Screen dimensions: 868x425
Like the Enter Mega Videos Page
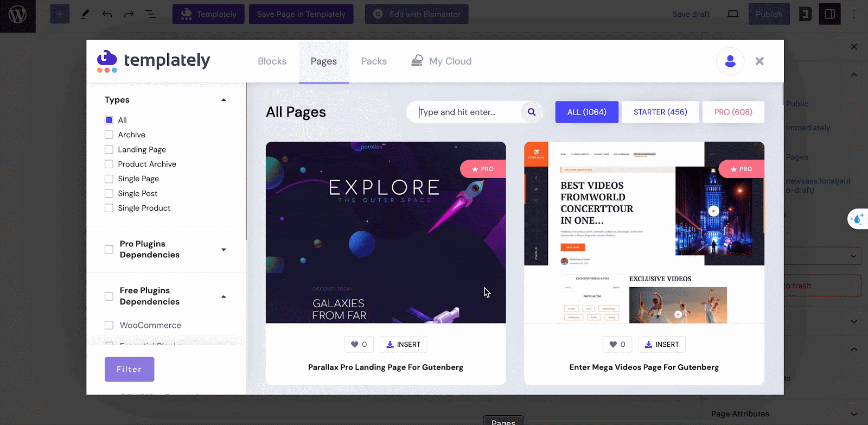coord(617,344)
